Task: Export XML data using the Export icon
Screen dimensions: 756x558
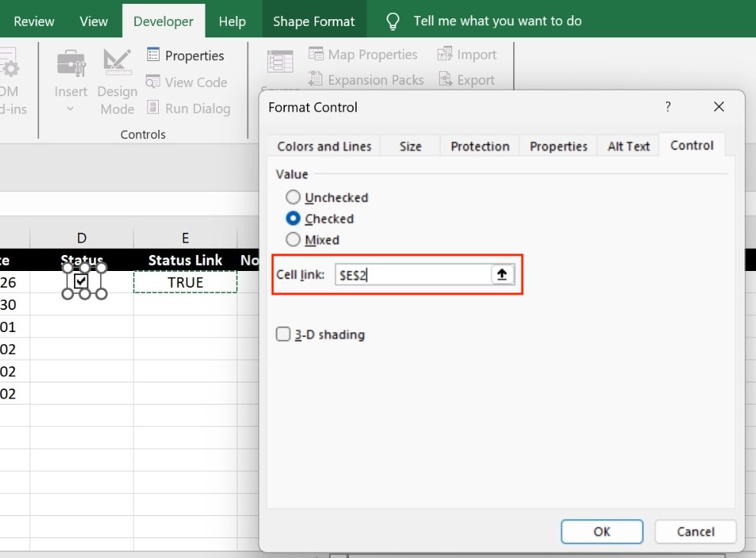Action: [x=466, y=79]
